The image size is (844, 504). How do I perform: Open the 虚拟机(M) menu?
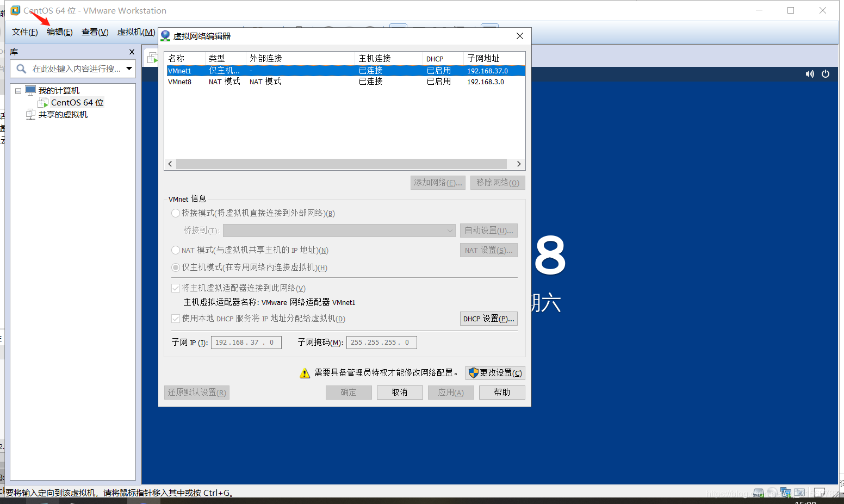point(136,32)
